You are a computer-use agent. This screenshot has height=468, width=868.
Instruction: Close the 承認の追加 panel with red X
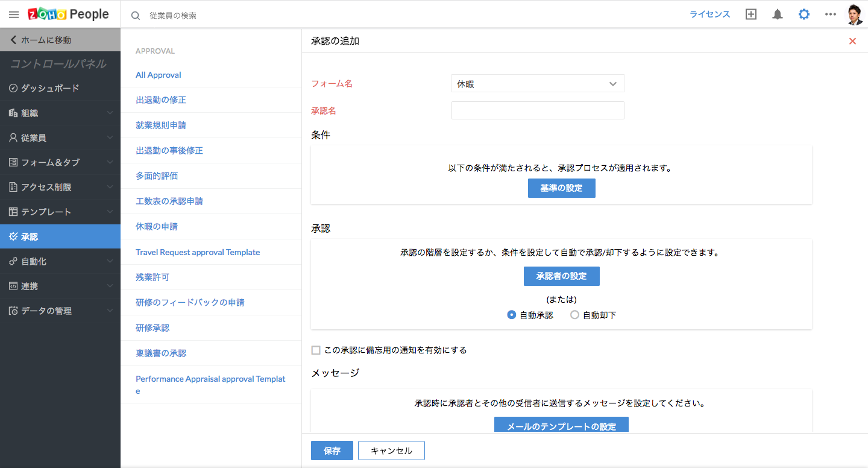click(852, 41)
